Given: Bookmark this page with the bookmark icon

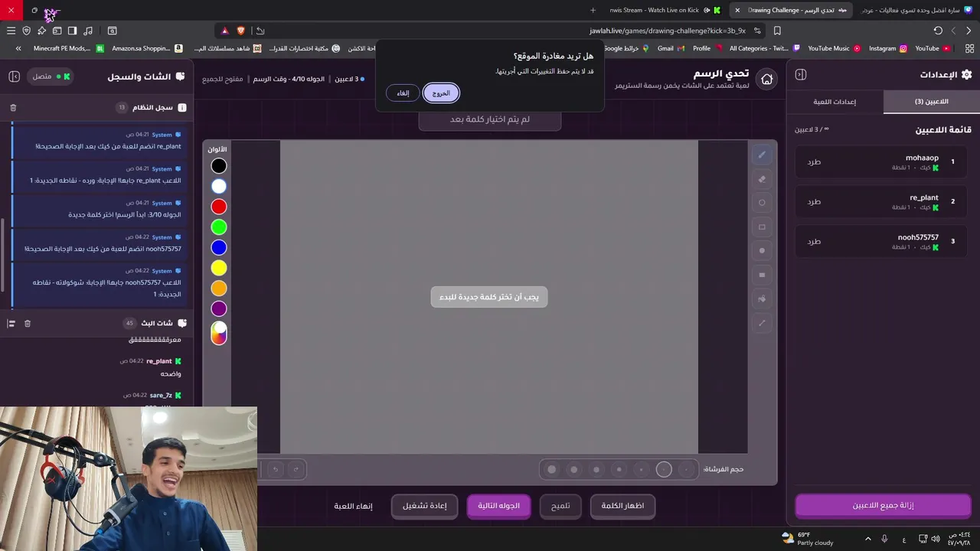Looking at the screenshot, I should coord(777,31).
